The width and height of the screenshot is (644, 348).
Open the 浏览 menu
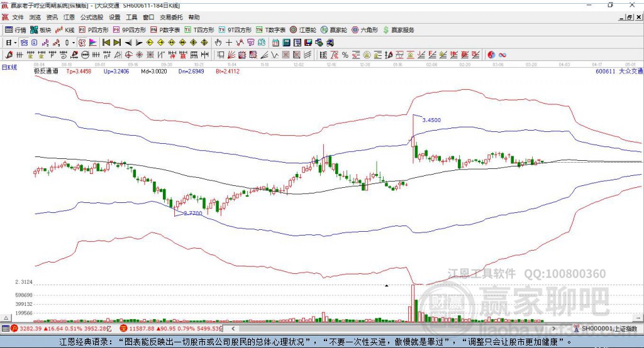click(35, 17)
